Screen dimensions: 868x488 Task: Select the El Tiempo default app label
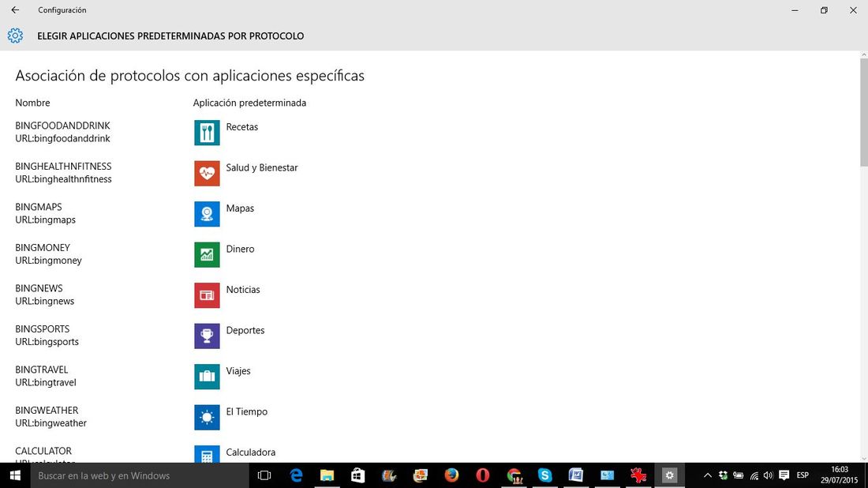click(x=246, y=411)
